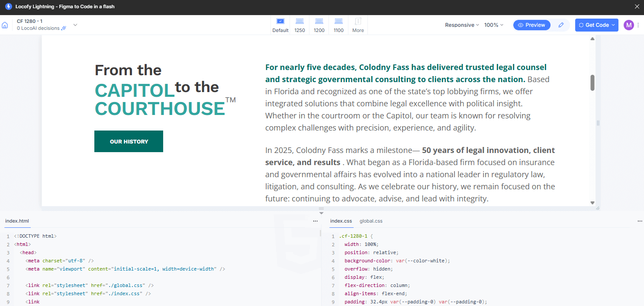Select the index.css tab
The height and width of the screenshot is (306, 644).
tap(341, 221)
